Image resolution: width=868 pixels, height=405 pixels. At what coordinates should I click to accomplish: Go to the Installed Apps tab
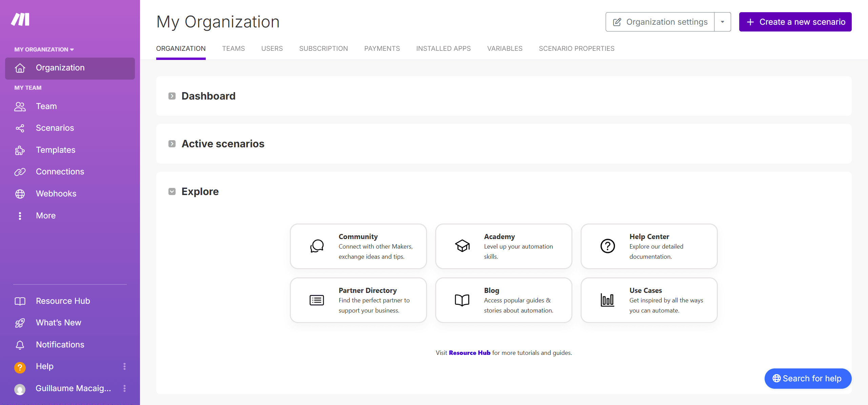coord(443,48)
